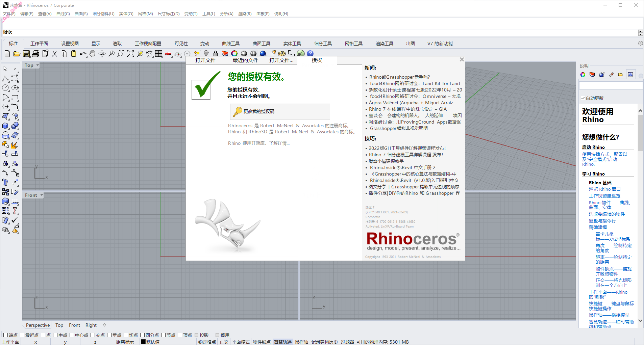Select the Zoom dynamic magnifier icon

(x=111, y=54)
